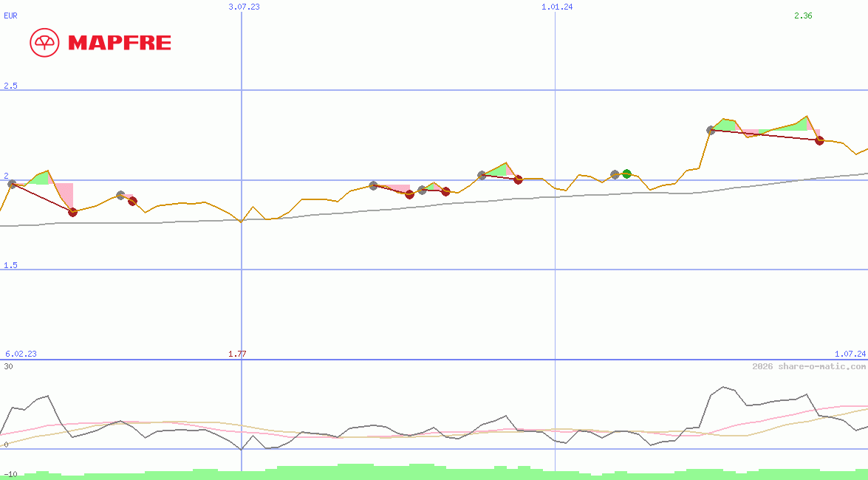Select the 3.07.23 date label
The width and height of the screenshot is (868, 480).
244,7
